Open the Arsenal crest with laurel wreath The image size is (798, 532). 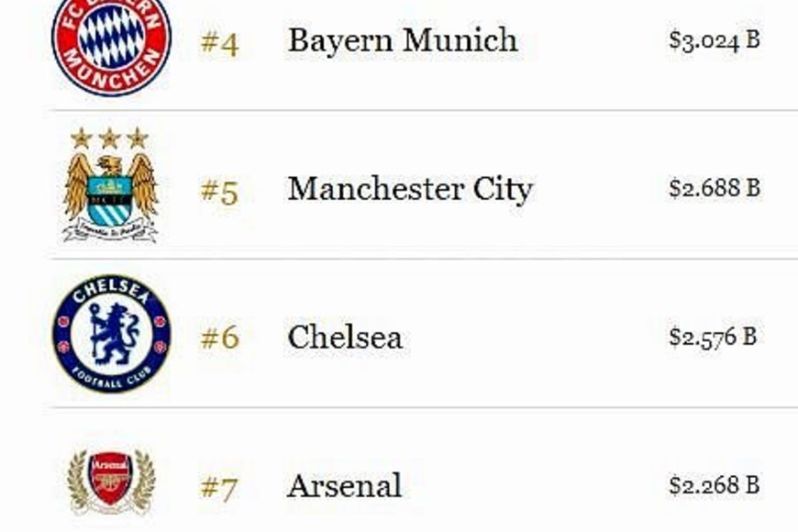click(x=111, y=481)
